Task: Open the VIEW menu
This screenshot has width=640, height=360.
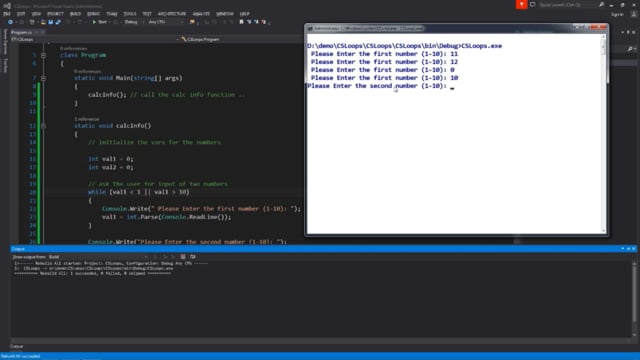Action: point(36,14)
